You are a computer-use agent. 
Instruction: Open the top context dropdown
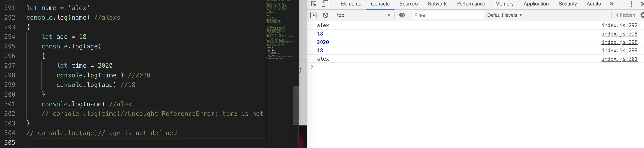pos(364,15)
